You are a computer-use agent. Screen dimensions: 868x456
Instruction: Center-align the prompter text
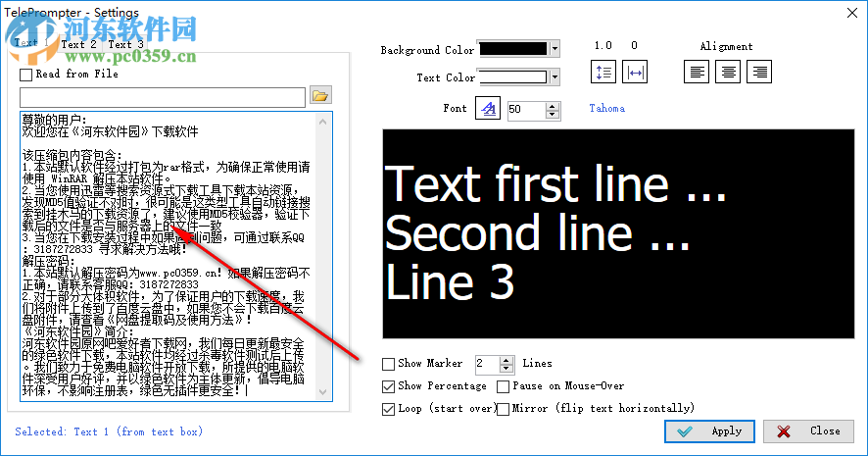point(727,72)
